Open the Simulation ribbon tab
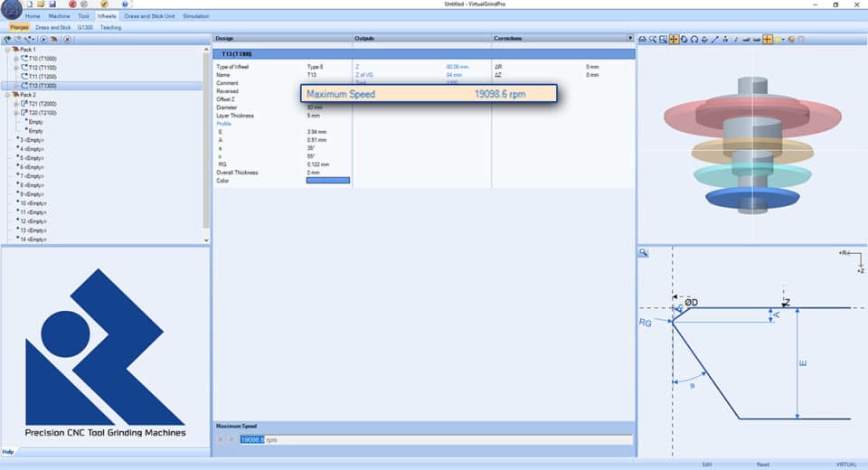868x470 pixels. click(196, 16)
